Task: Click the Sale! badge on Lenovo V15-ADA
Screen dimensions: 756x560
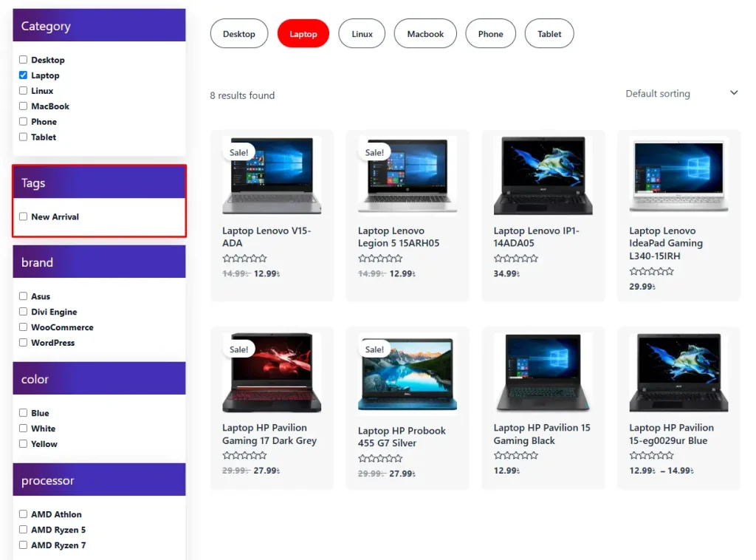Action: tap(238, 152)
